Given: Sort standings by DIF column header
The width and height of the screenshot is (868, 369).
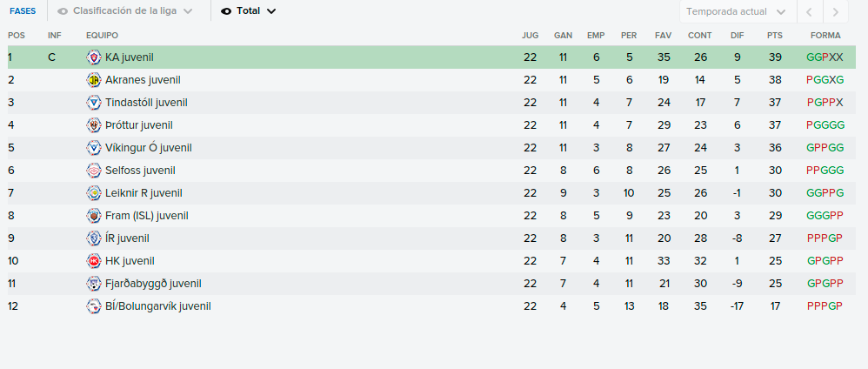Looking at the screenshot, I should 738,36.
